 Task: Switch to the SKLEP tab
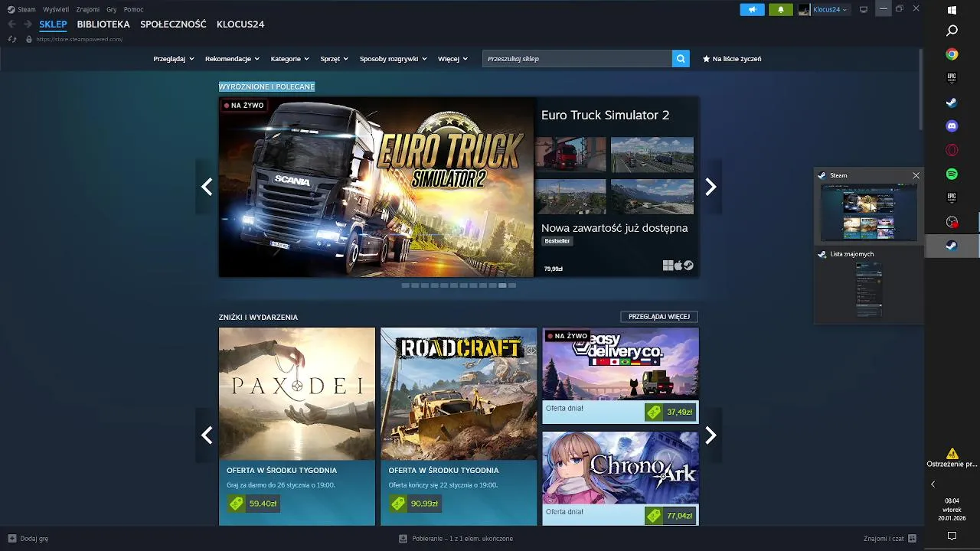(53, 24)
